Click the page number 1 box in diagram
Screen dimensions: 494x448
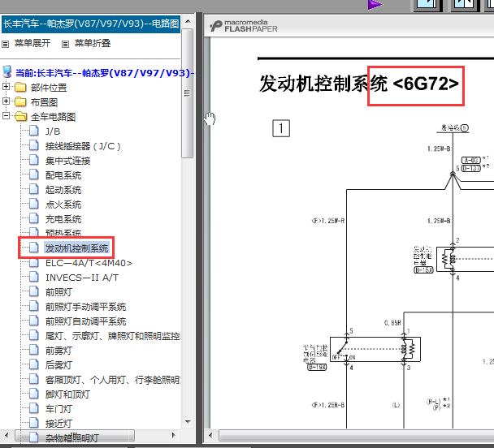[280, 128]
